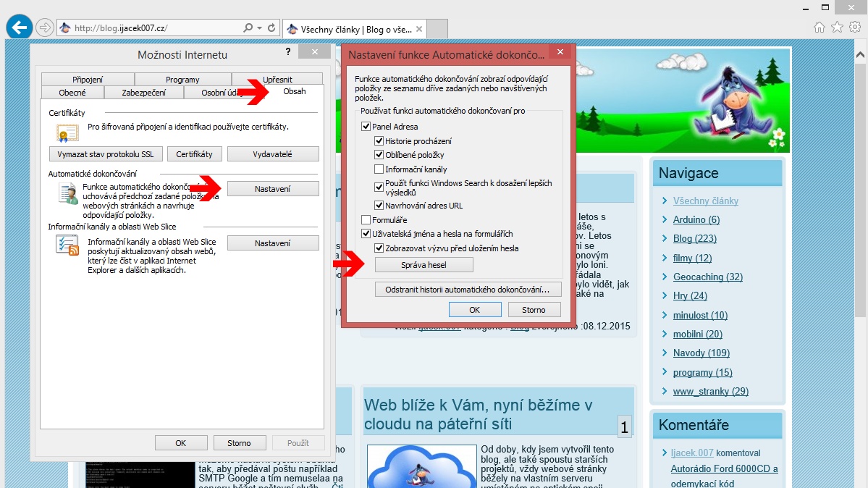Click the cloud article thumbnail
This screenshot has height=488, width=868.
pyautogui.click(x=421, y=466)
